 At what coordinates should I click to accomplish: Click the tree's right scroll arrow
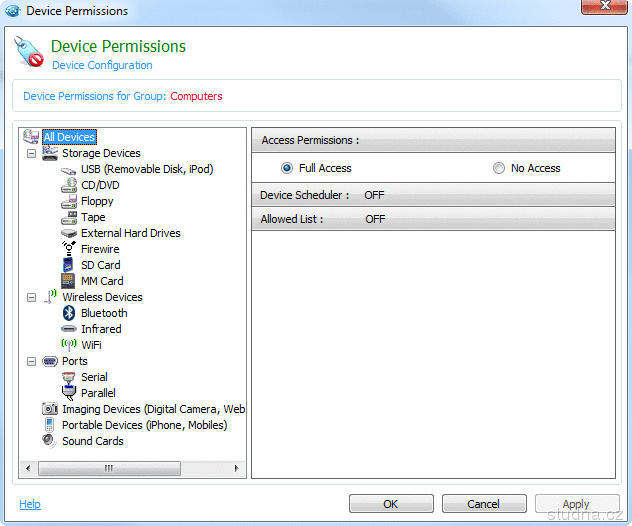click(237, 468)
